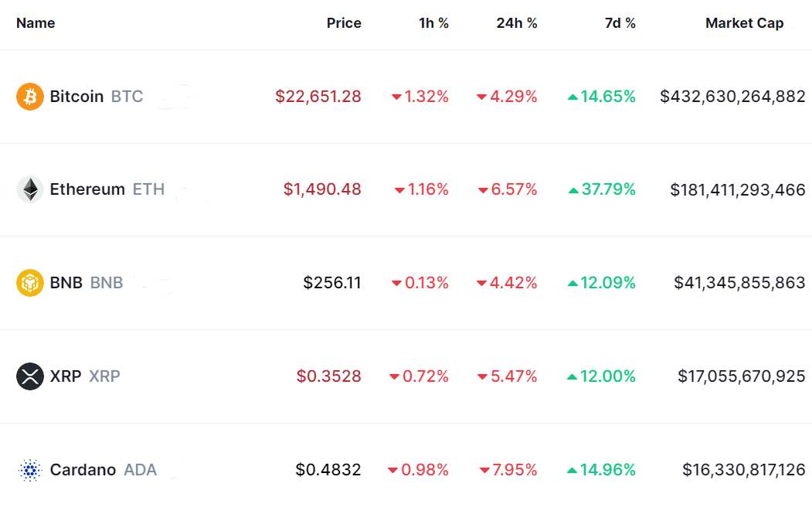The height and width of the screenshot is (514, 812).
Task: Click the Ethereum diamond logo icon
Action: [30, 189]
